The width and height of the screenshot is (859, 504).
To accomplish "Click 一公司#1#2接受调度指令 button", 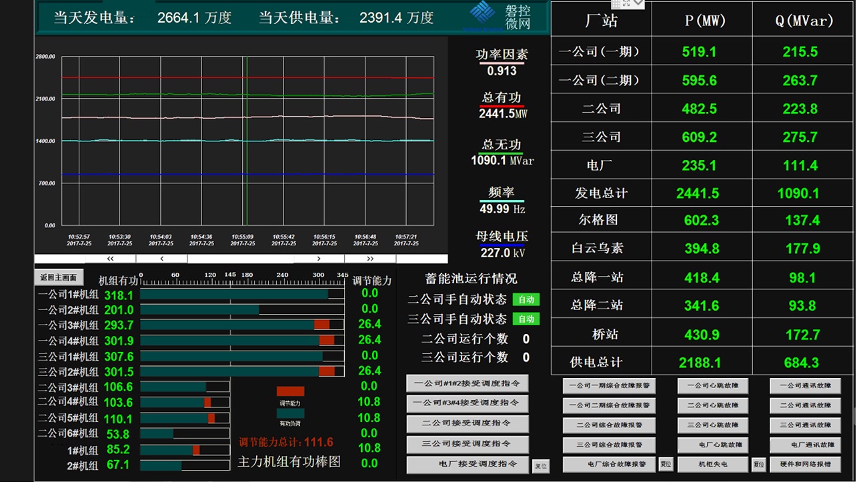I will (x=468, y=383).
